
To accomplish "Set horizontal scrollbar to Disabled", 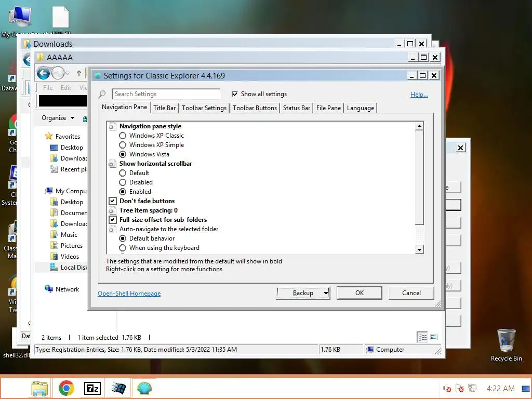I will coord(123,182).
